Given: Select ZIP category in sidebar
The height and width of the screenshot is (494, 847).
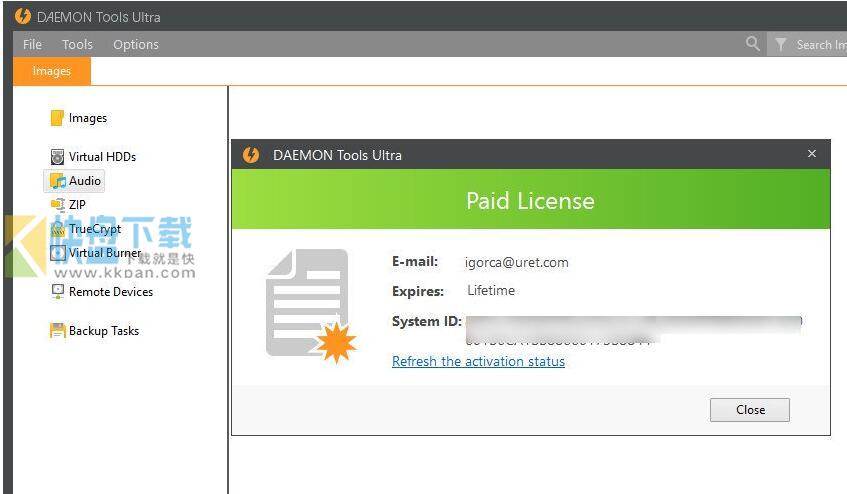Looking at the screenshot, I should pos(77,205).
